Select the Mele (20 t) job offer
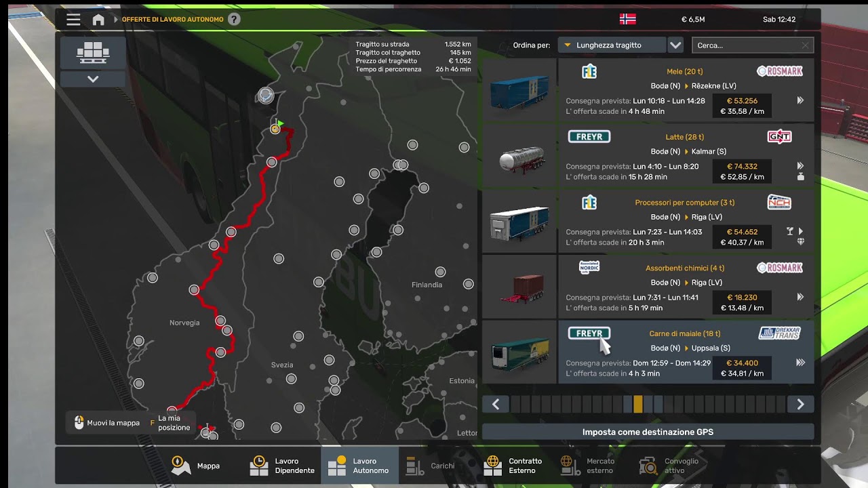 pyautogui.click(x=686, y=89)
